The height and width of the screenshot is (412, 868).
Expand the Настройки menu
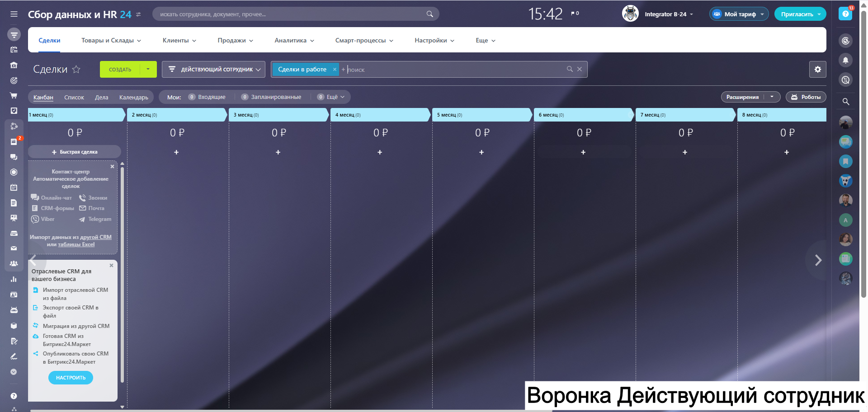point(434,40)
